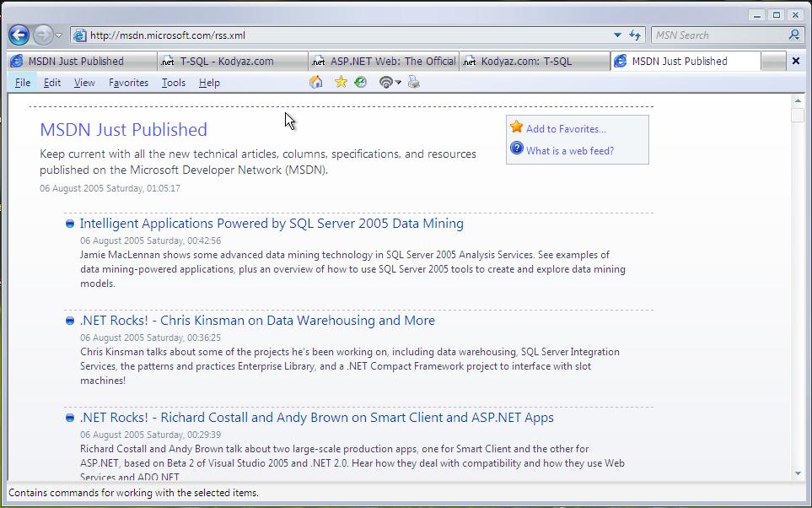
Task: Click the Back navigation button
Action: point(19,35)
